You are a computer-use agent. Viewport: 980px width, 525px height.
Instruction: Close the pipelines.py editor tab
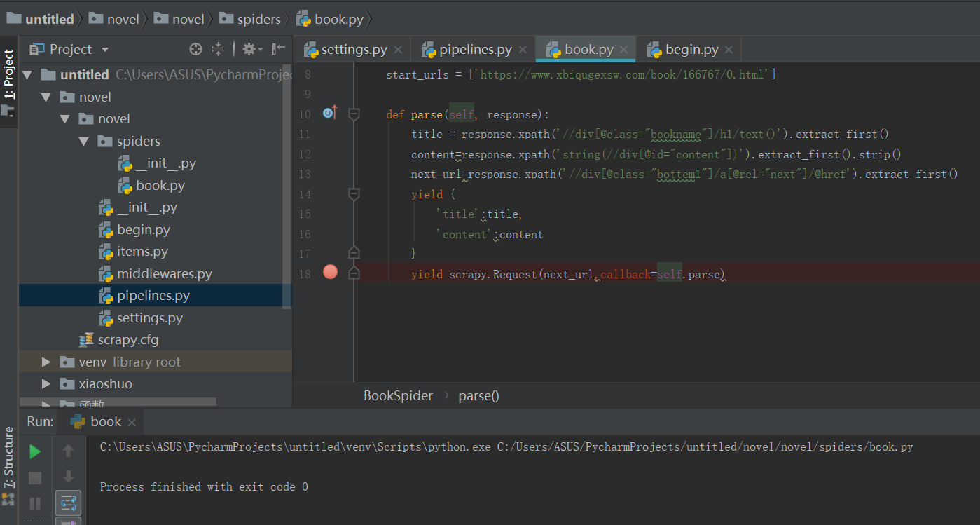pyautogui.click(x=523, y=50)
